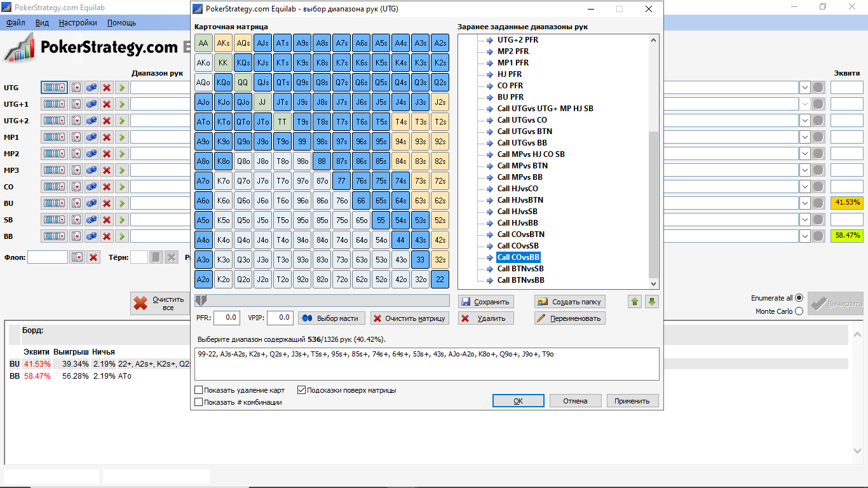Screen dimensions: 868x488
Task: Click Очистить матрицу button
Action: [x=410, y=318]
